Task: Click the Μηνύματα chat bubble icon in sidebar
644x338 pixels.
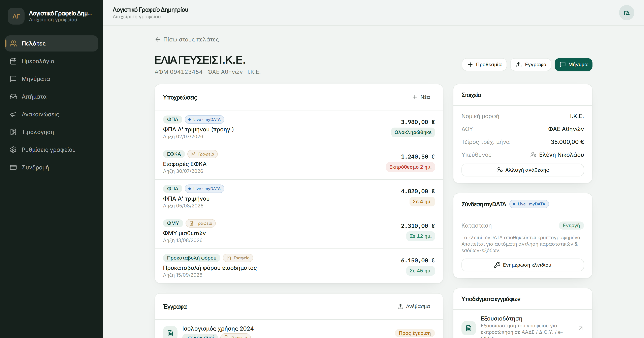Action: pyautogui.click(x=13, y=79)
